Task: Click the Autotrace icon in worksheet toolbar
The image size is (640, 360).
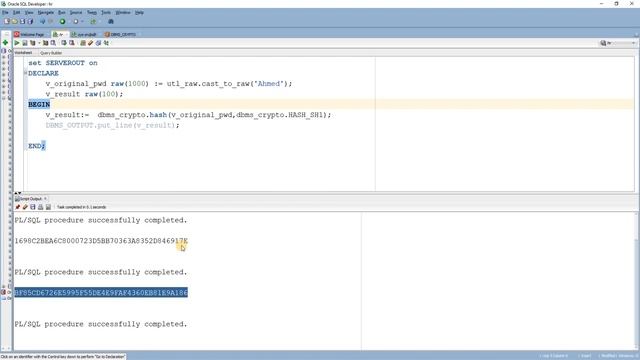Action: coord(45,43)
